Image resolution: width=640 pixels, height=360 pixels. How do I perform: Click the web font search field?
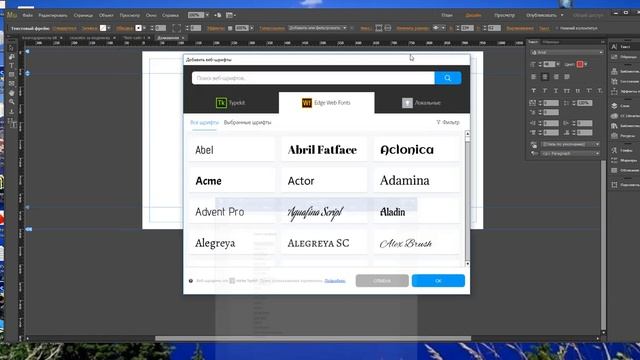tap(313, 78)
